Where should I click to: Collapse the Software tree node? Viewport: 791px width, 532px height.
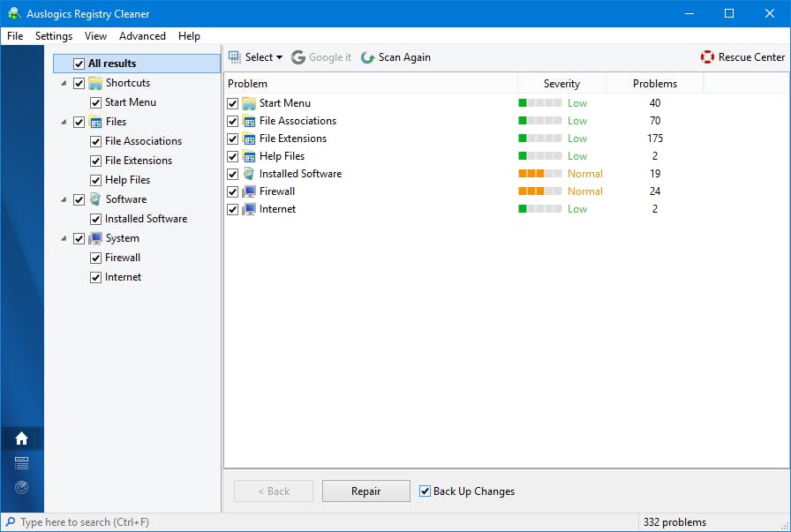[64, 199]
